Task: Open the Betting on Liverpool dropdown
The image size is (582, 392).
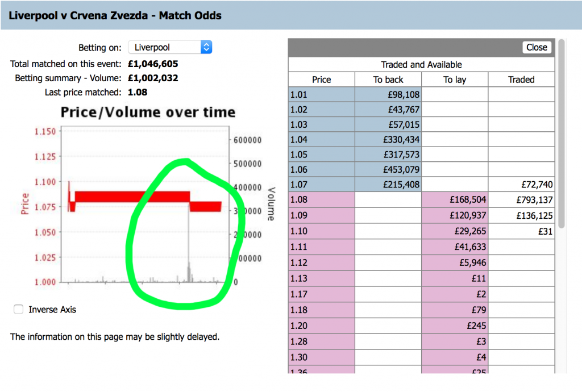Action: 170,47
